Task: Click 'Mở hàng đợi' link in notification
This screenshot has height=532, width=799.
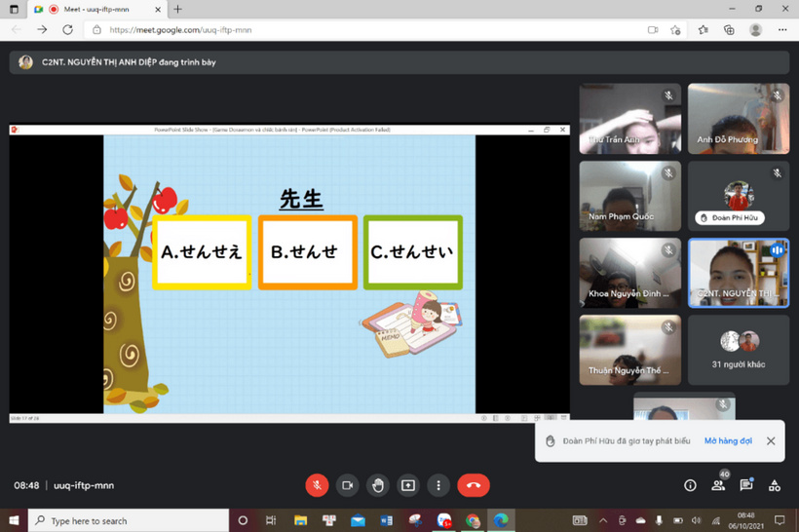Action: pos(728,441)
